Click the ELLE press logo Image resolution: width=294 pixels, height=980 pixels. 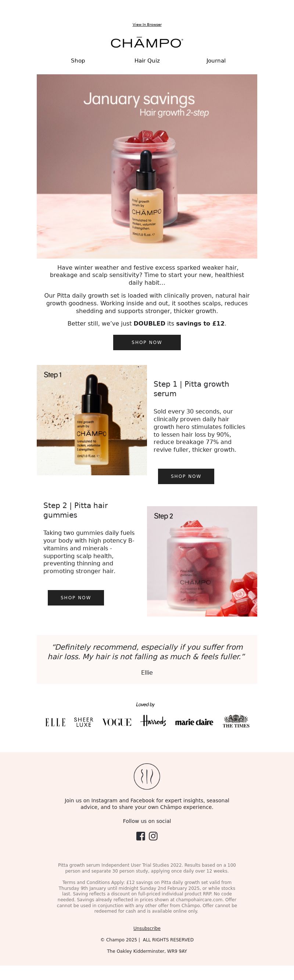(55, 722)
